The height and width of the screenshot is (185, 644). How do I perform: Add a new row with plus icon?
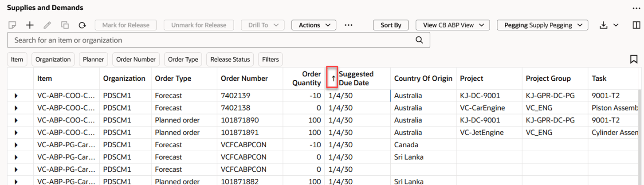pyautogui.click(x=30, y=25)
